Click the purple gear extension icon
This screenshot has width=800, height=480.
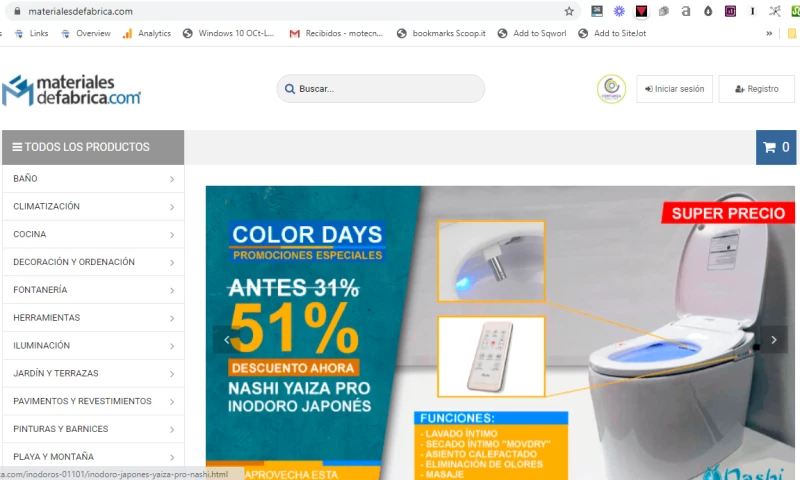(619, 11)
